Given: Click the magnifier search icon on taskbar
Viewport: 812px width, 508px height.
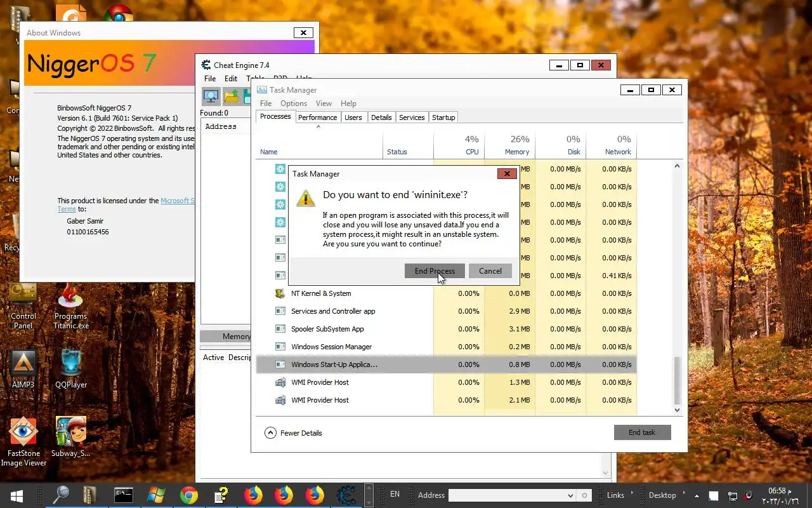Looking at the screenshot, I should pyautogui.click(x=61, y=495).
